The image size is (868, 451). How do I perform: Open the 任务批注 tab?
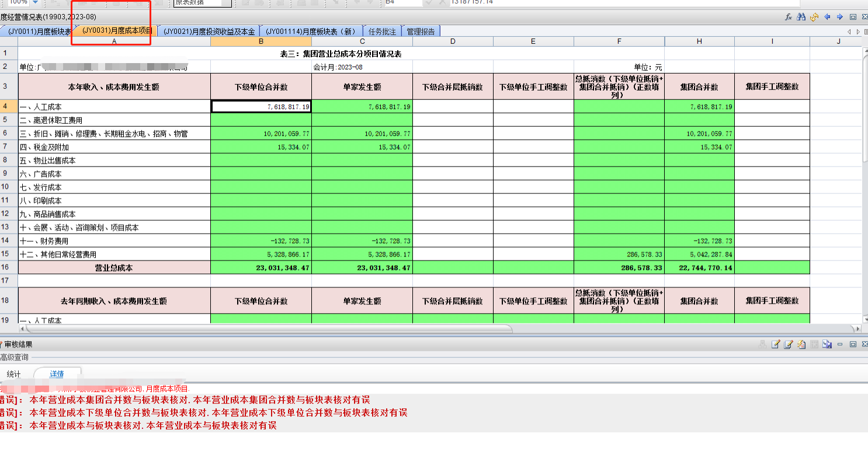383,32
